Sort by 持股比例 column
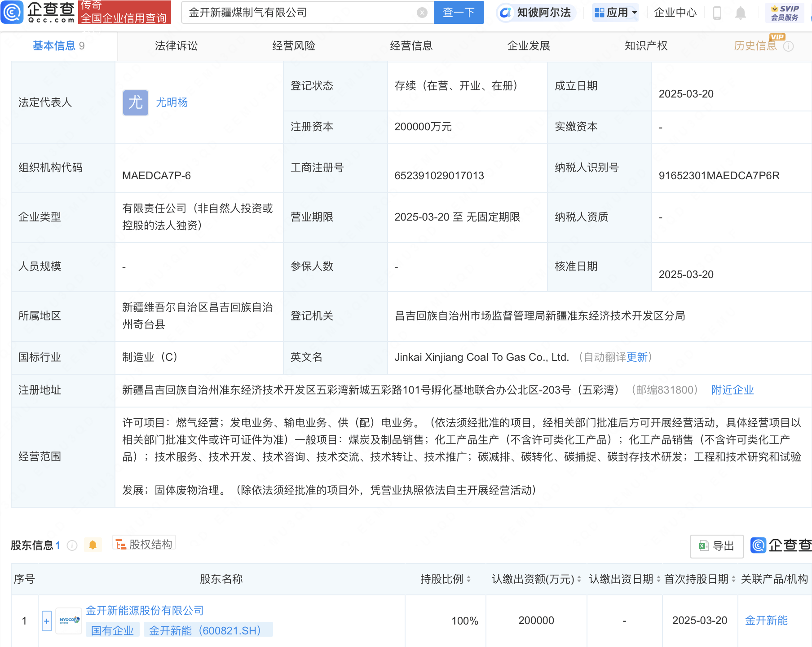Image resolution: width=812 pixels, height=647 pixels. click(468, 579)
